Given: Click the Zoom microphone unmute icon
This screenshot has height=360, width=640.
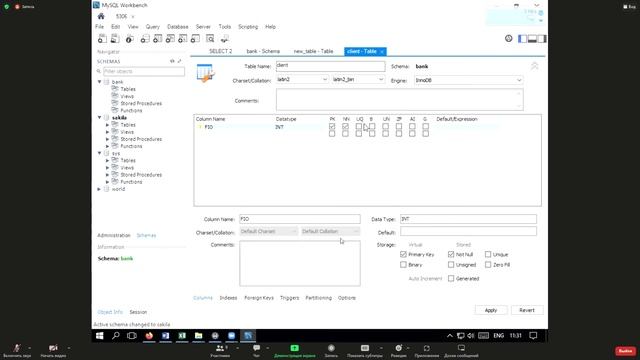Looking at the screenshot, I should coord(17,348).
